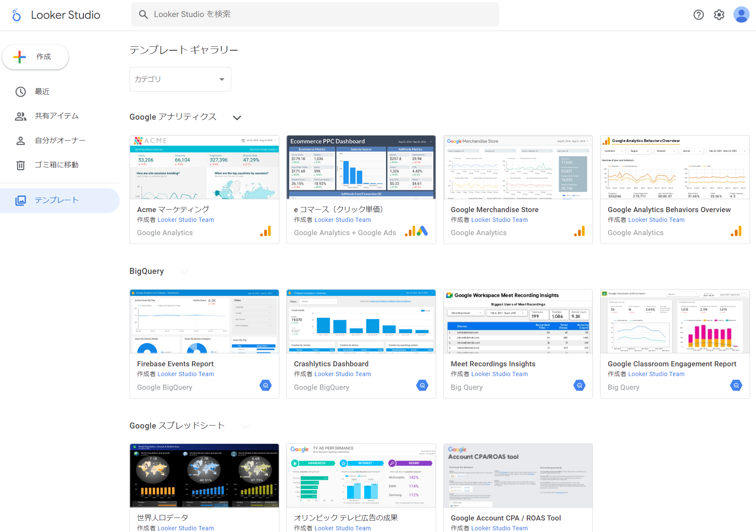Collapse the BigQuery section chevron
756x532 pixels.
coord(184,272)
